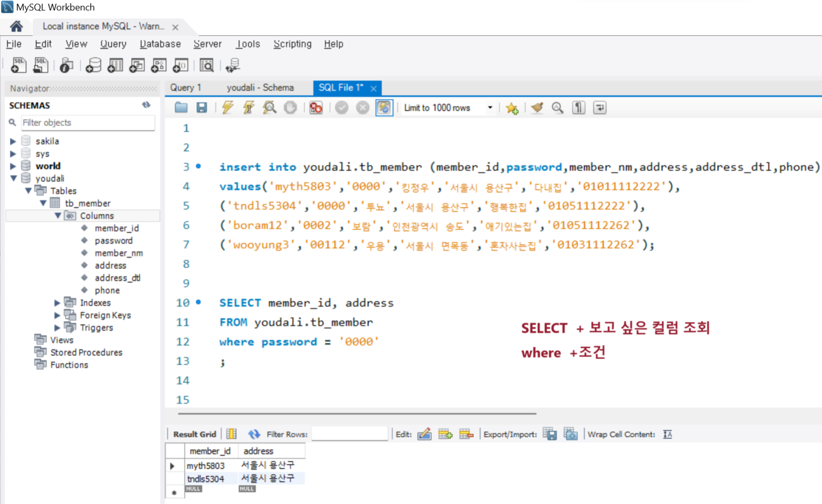
Task: Collapse the Columns node
Action: pyautogui.click(x=58, y=216)
